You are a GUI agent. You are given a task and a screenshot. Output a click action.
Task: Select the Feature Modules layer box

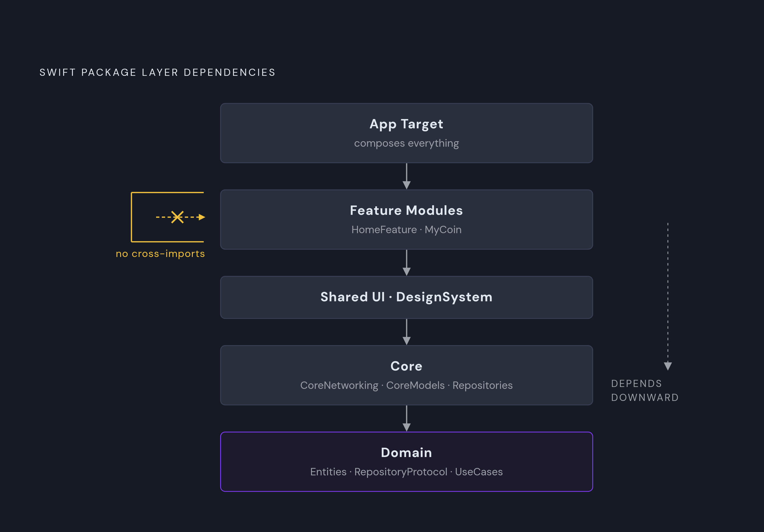point(406,219)
